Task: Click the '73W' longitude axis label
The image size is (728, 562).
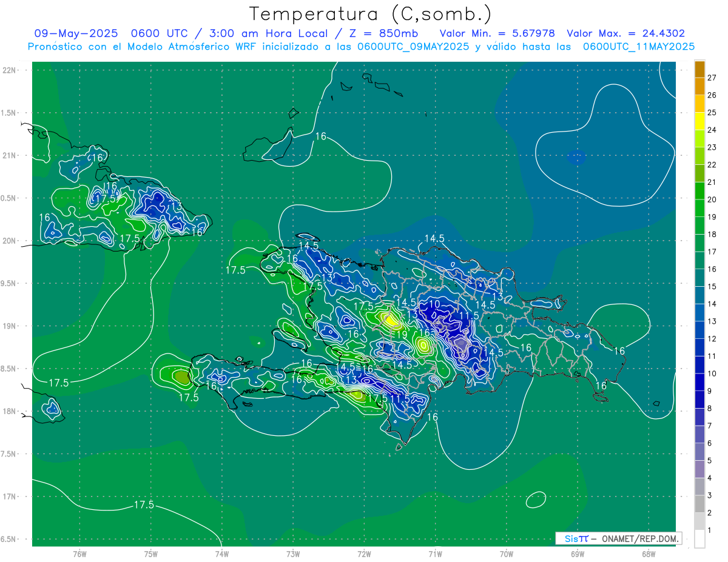Action: pyautogui.click(x=293, y=554)
